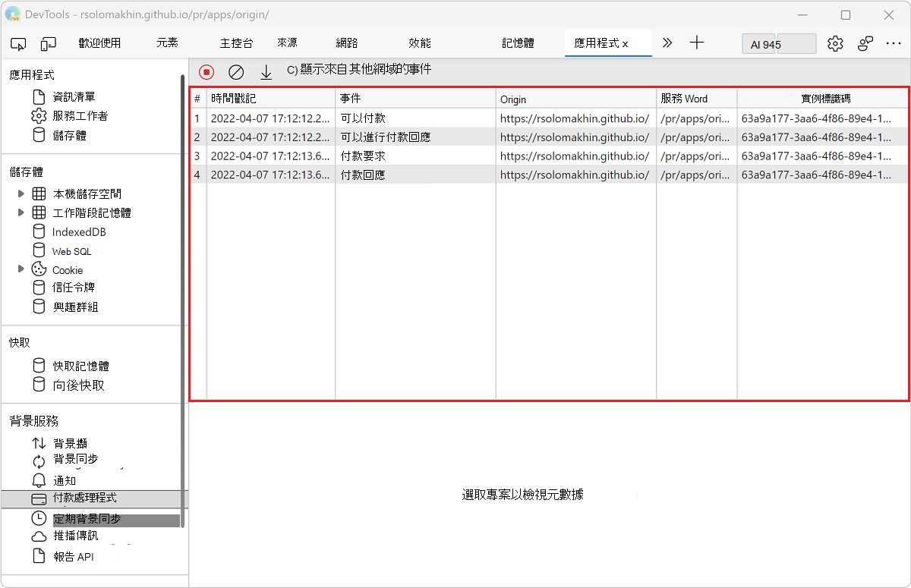
Task: Add a new panel with the + button
Action: click(x=697, y=43)
